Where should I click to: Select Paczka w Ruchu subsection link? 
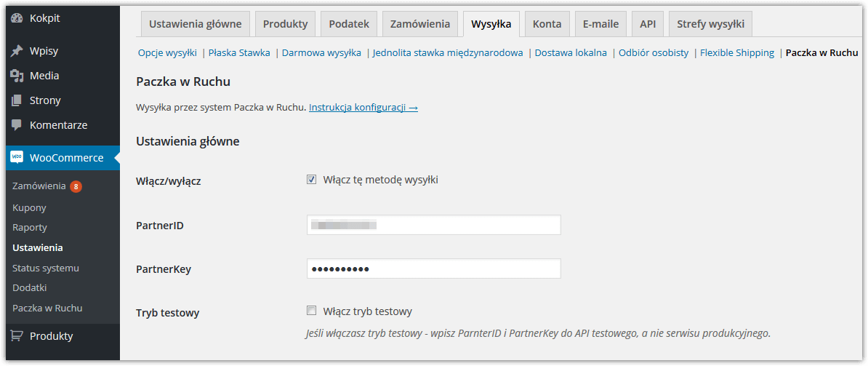point(821,53)
